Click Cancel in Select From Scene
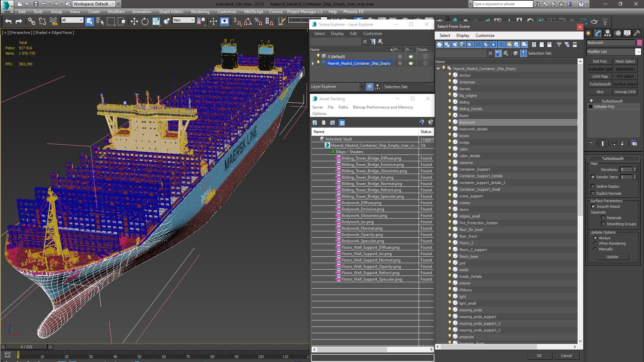 pos(566,356)
